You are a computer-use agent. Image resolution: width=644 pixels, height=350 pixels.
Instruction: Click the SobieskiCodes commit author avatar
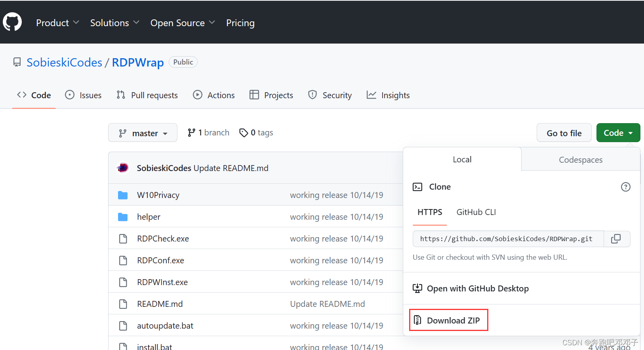[123, 168]
